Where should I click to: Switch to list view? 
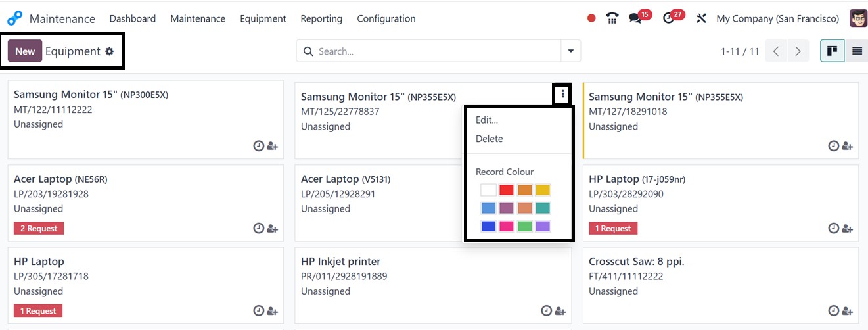point(857,51)
